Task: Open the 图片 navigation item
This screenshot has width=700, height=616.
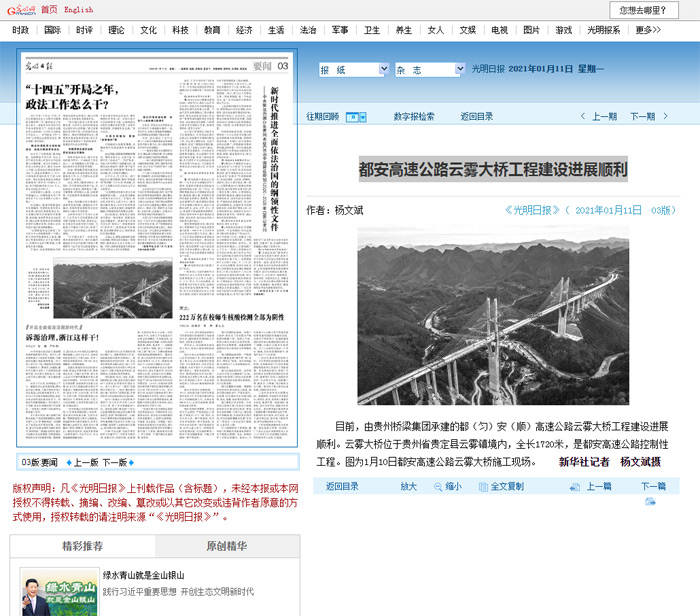Action: (531, 30)
